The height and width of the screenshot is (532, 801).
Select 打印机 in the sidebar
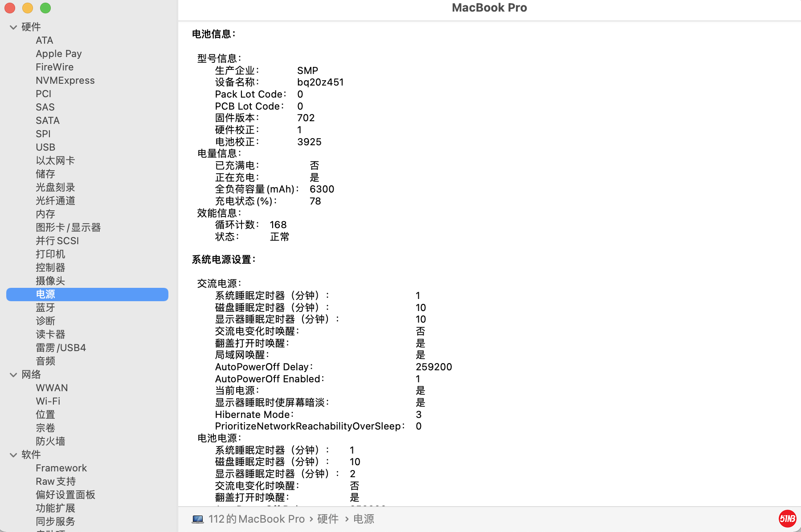click(50, 254)
